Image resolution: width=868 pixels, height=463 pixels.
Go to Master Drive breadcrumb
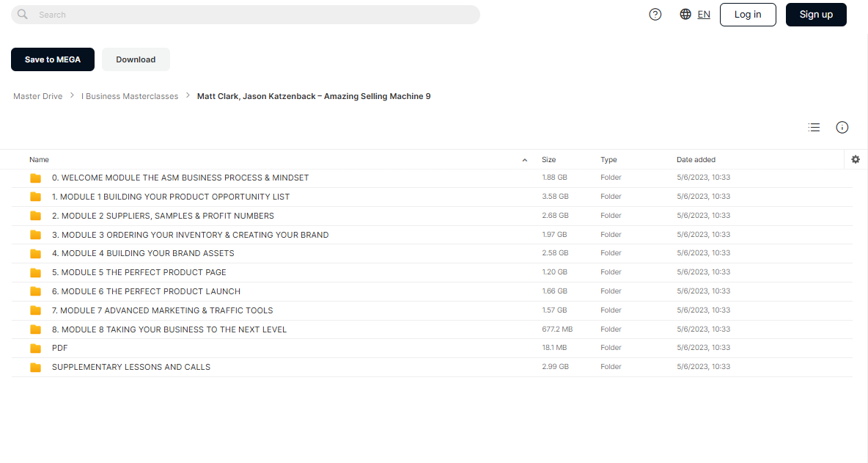point(37,96)
